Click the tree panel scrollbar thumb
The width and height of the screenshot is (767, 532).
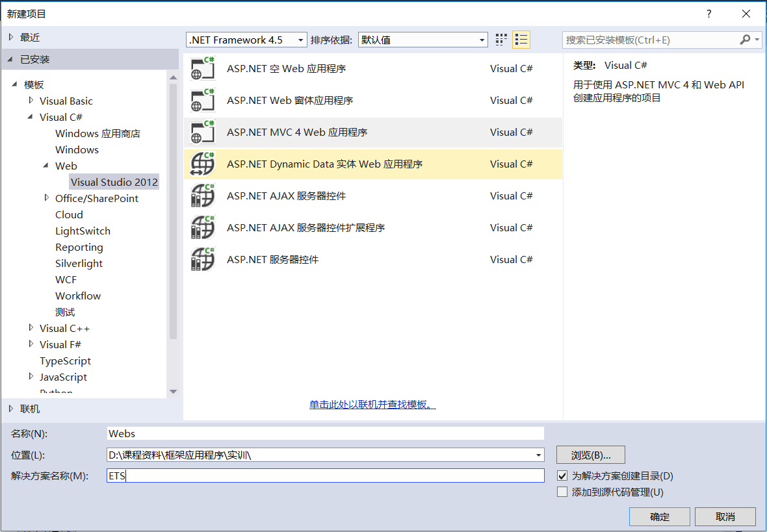click(x=173, y=211)
